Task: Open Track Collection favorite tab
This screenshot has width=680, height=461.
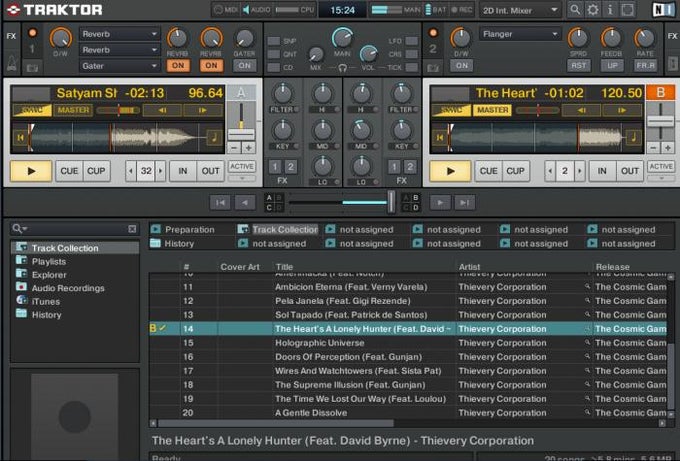Action: (x=278, y=229)
